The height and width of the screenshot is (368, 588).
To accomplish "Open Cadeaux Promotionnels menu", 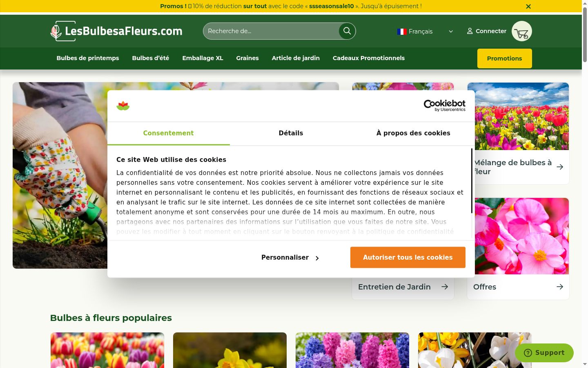I will click(x=369, y=58).
